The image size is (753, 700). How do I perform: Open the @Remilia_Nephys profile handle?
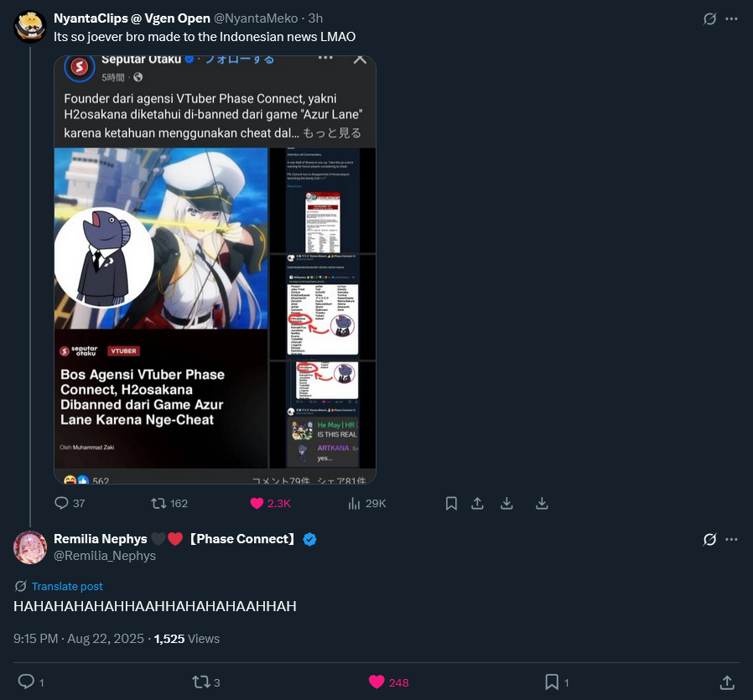tap(105, 556)
